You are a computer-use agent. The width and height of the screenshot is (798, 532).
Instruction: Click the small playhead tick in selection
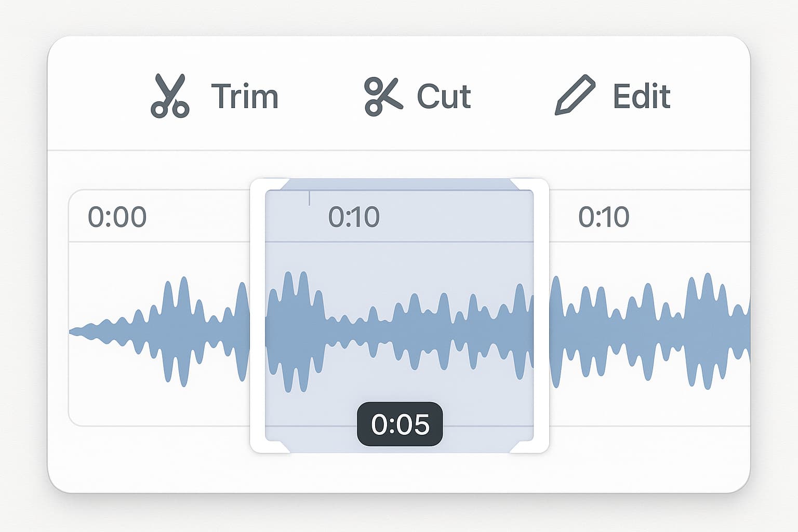[x=310, y=198]
